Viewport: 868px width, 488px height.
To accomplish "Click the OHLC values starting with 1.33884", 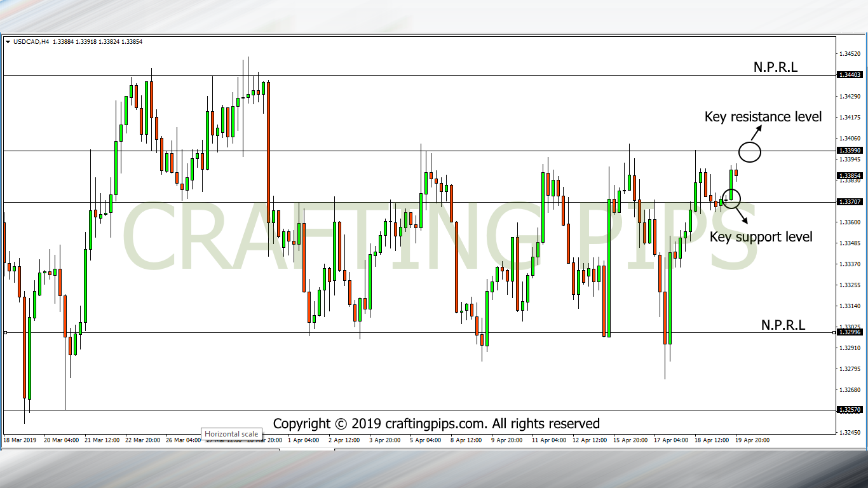I will point(98,42).
